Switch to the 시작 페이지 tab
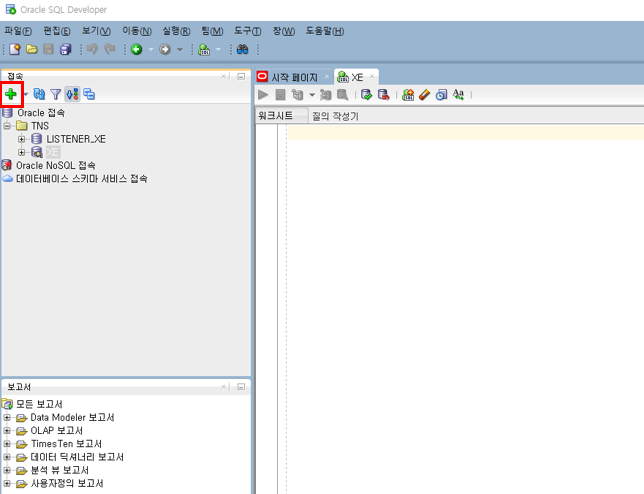This screenshot has height=494, width=644. coord(294,77)
